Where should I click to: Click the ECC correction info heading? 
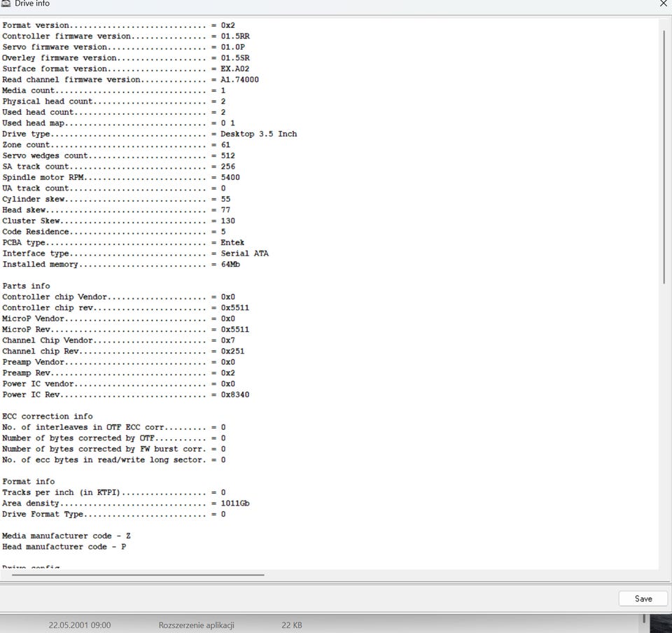[47, 416]
